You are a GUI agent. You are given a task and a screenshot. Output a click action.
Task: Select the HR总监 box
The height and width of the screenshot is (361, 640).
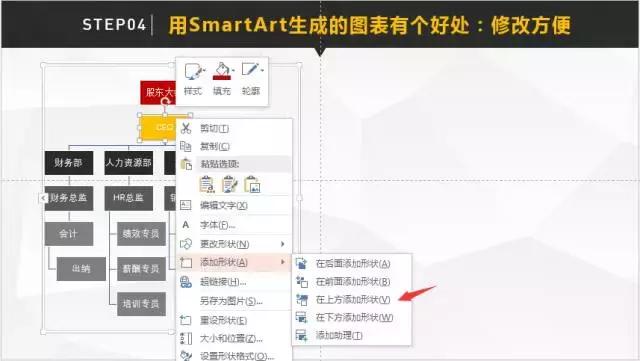pos(129,198)
